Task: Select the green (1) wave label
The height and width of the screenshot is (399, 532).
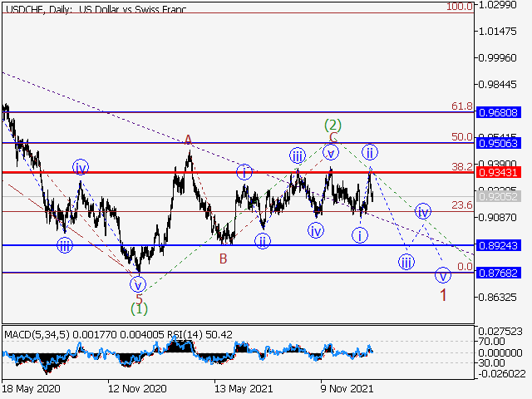Action: click(139, 308)
